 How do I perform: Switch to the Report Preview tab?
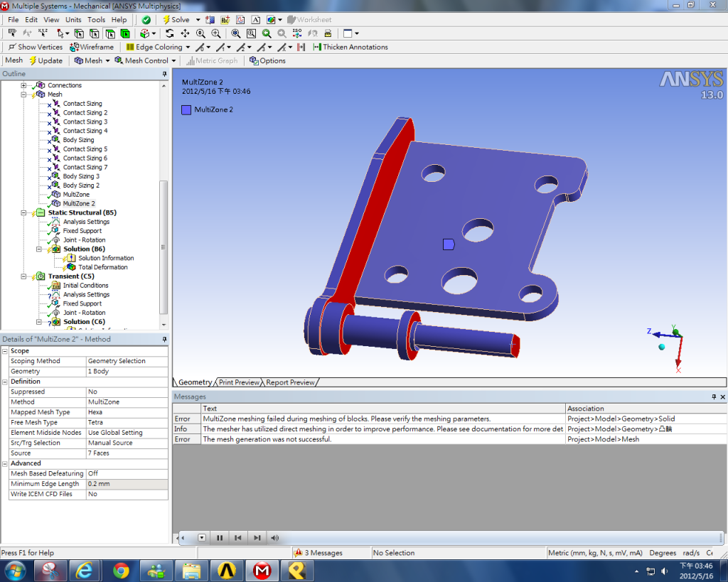[291, 382]
